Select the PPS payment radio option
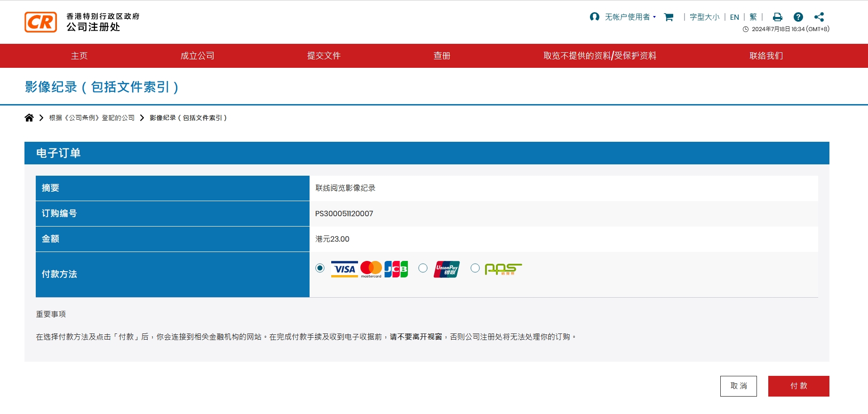This screenshot has height=414, width=868. click(x=475, y=268)
